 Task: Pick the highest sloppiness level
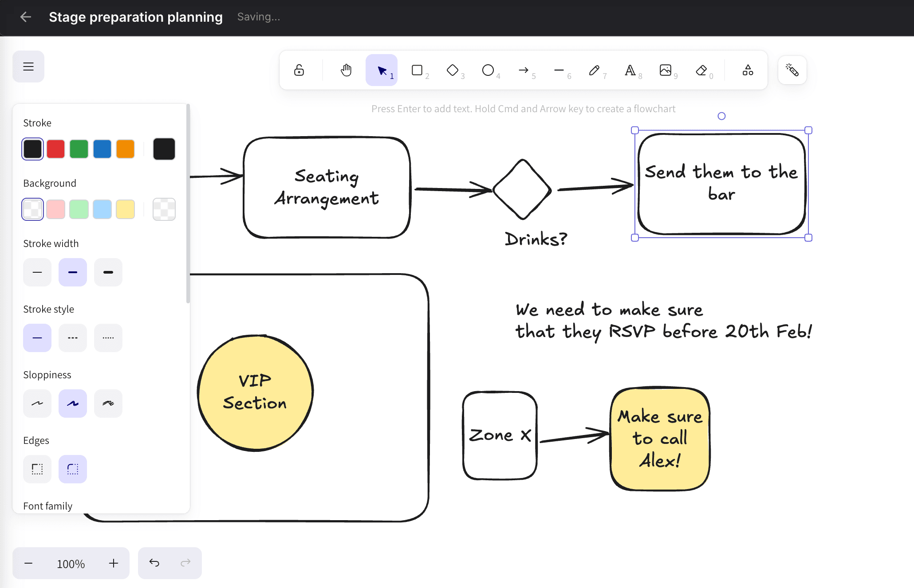pos(108,403)
